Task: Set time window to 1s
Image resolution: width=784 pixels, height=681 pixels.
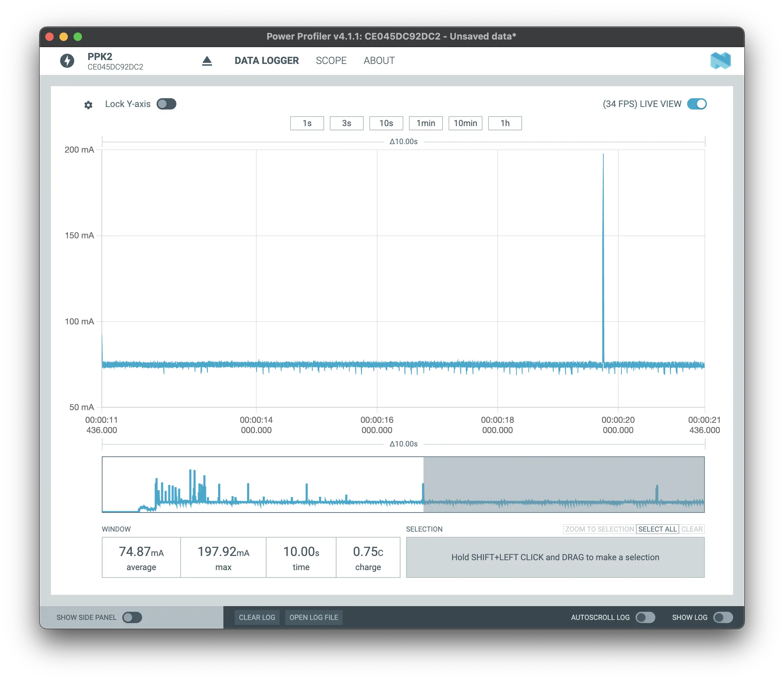Action: click(307, 123)
